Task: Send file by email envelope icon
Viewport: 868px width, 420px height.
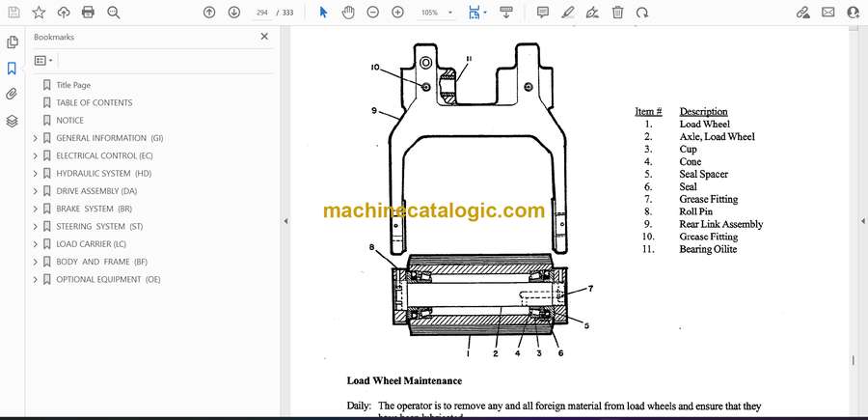Action: (x=828, y=13)
